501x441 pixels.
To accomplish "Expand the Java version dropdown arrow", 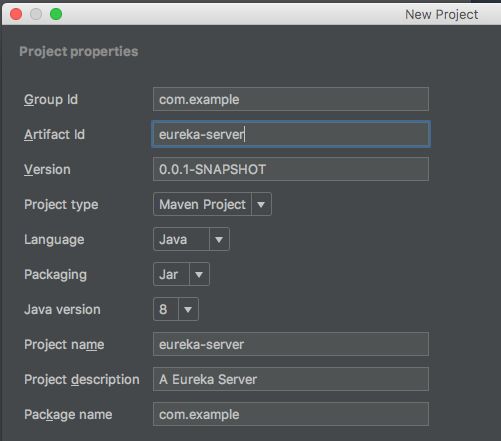I will [x=188, y=309].
